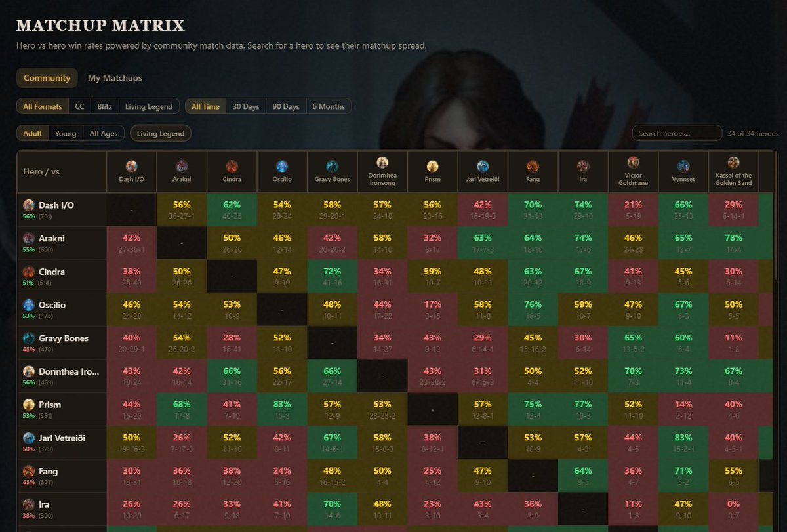The image size is (787, 532).
Task: Click Prism vs Vynnset 14% cell
Action: (x=683, y=409)
